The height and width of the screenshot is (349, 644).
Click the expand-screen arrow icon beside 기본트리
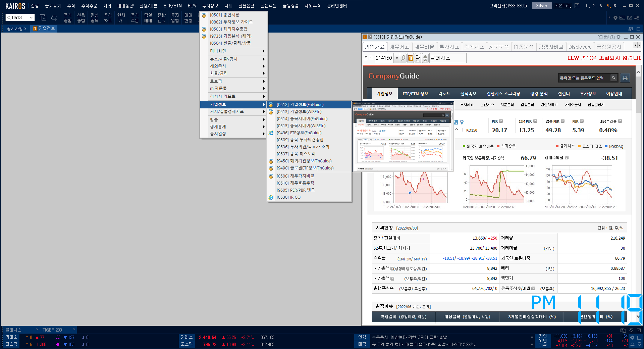coord(577,6)
